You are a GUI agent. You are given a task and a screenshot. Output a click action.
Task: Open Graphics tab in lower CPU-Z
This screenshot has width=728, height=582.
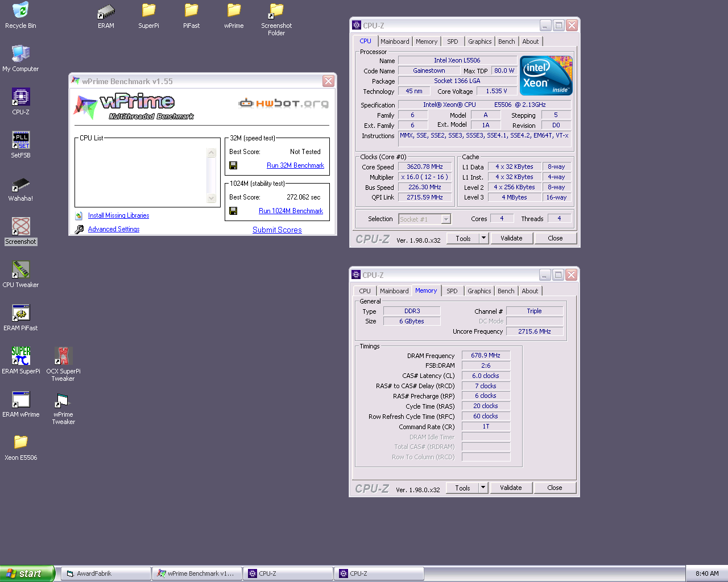[479, 291]
